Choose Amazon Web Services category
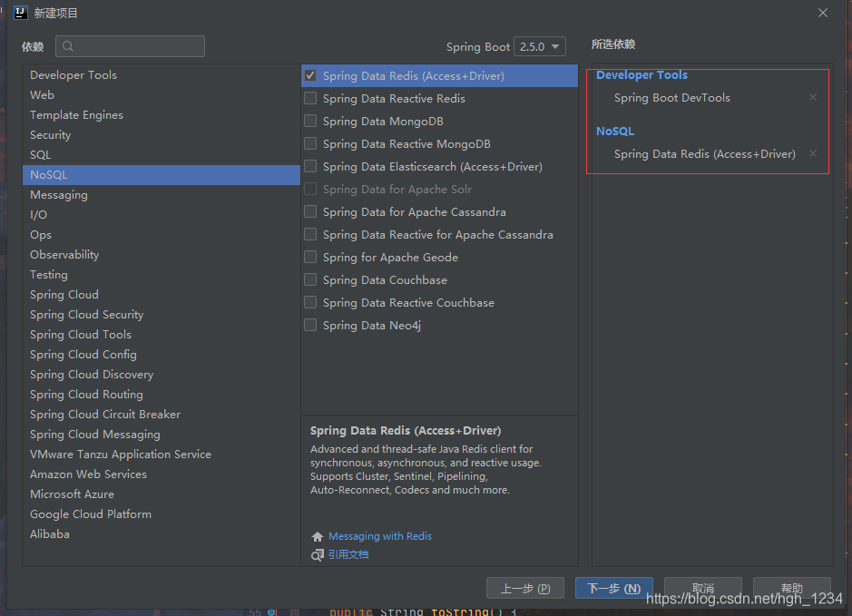The height and width of the screenshot is (616, 852). pos(162,474)
